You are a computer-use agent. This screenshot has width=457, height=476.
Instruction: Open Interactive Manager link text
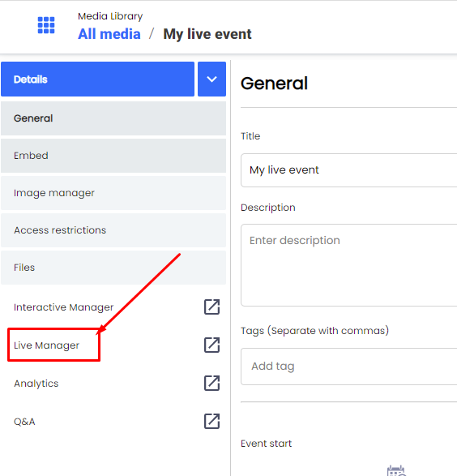point(64,307)
